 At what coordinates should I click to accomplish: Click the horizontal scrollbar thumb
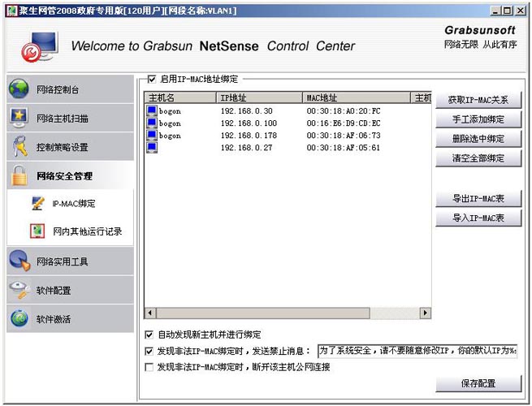point(263,313)
